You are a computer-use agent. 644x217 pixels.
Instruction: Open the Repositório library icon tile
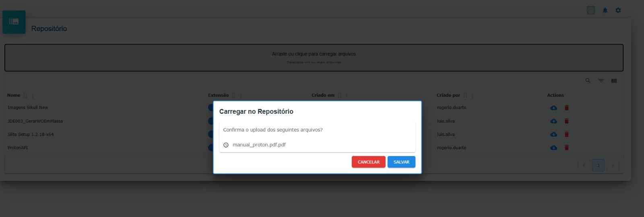[x=14, y=22]
